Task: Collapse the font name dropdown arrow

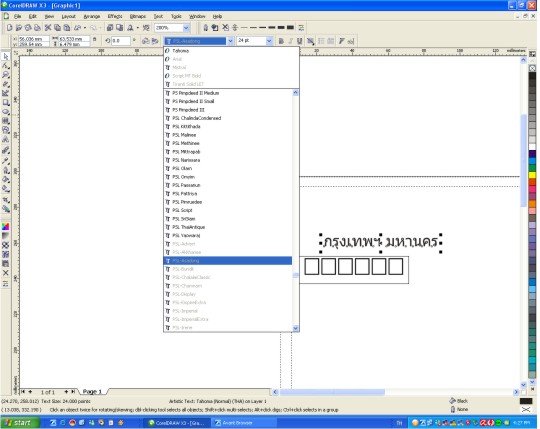Action: point(230,41)
